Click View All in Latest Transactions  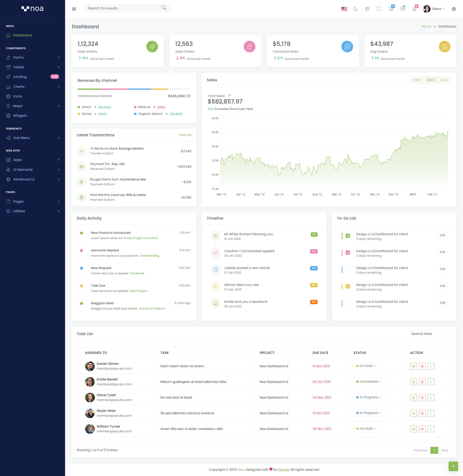coord(185,135)
